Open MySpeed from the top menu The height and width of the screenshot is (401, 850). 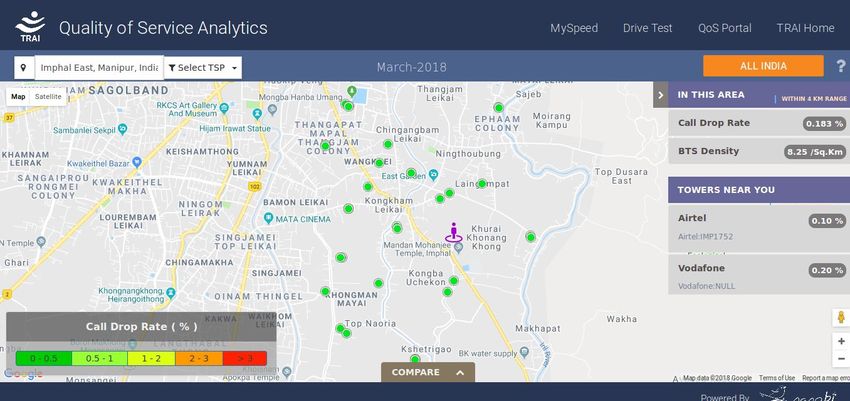point(574,28)
